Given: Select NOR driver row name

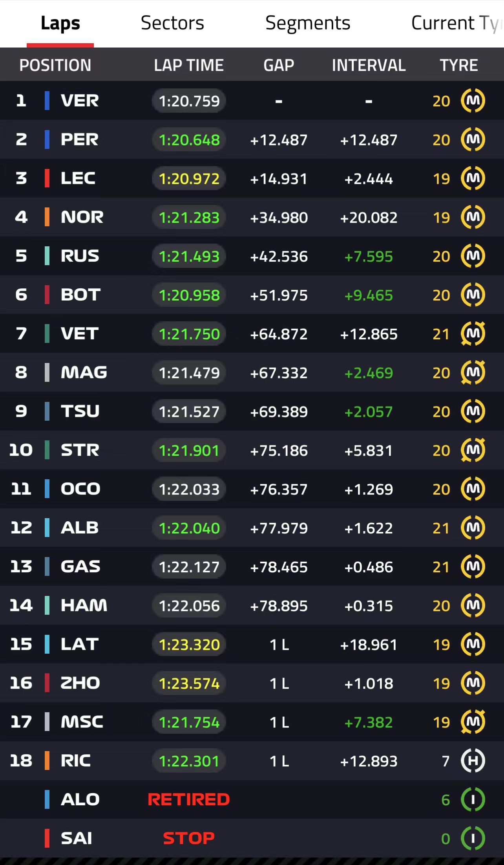Looking at the screenshot, I should (82, 217).
